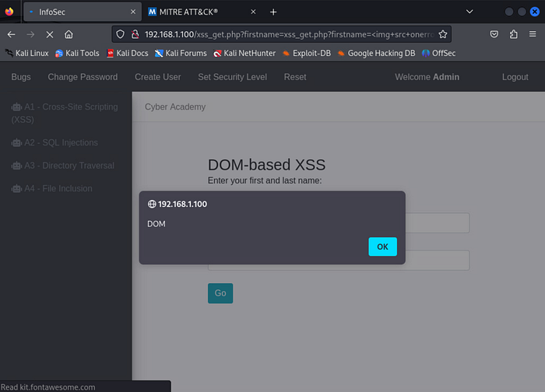Image resolution: width=545 pixels, height=392 pixels.
Task: Open the Kali NetHunter bookmark
Action: [244, 53]
